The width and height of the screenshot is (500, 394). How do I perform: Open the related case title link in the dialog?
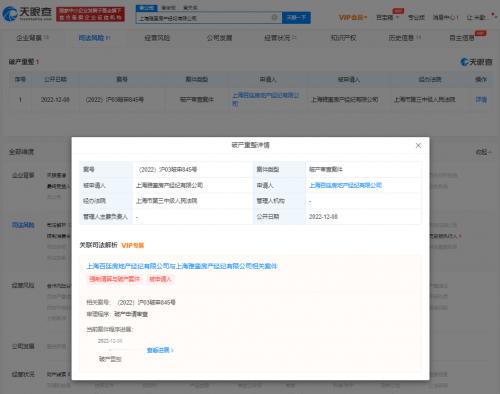click(182, 266)
